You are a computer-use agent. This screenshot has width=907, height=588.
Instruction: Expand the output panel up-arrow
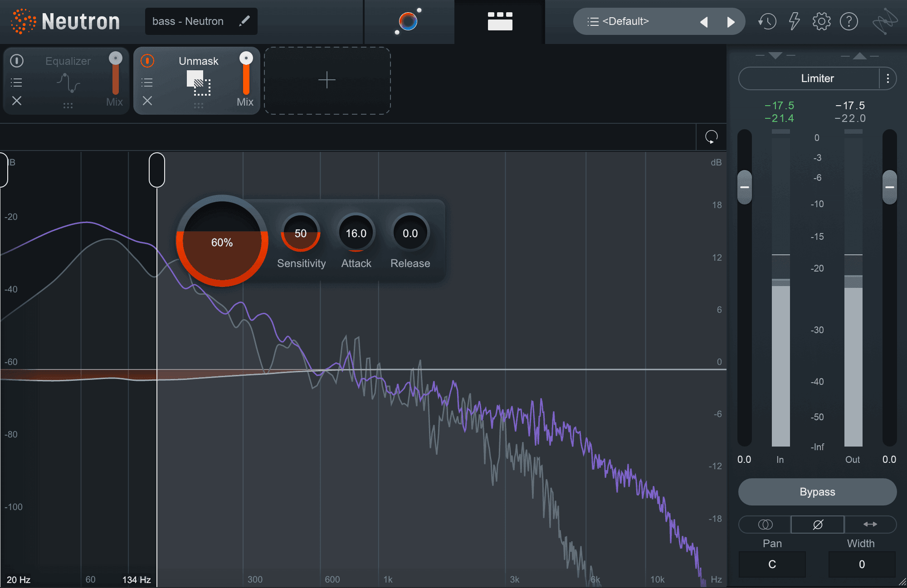860,56
